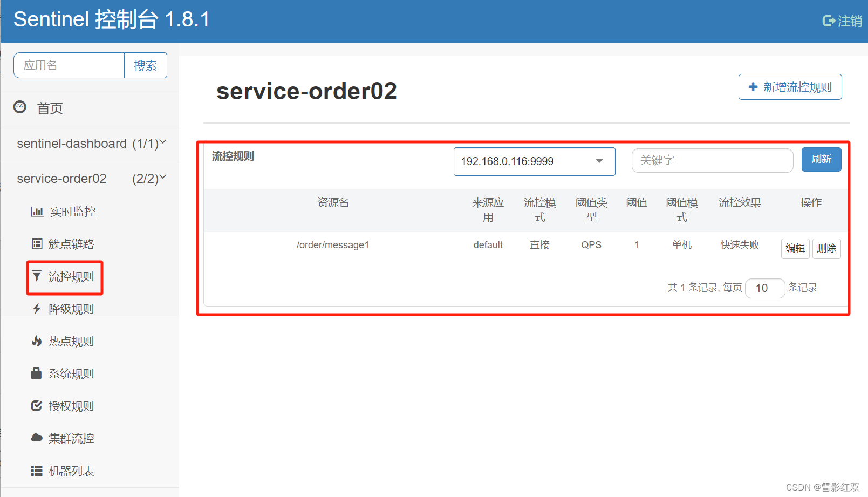Click the dashboard gauge icon beside 首页

(20, 107)
